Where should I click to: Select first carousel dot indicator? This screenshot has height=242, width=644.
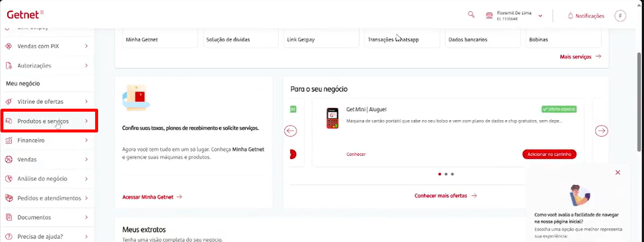point(439,174)
